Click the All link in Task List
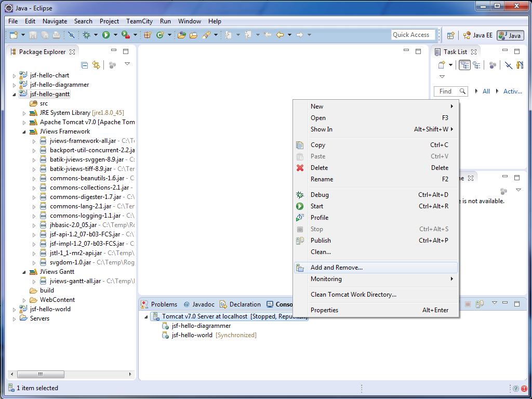This screenshot has width=532, height=399. pyautogui.click(x=486, y=91)
